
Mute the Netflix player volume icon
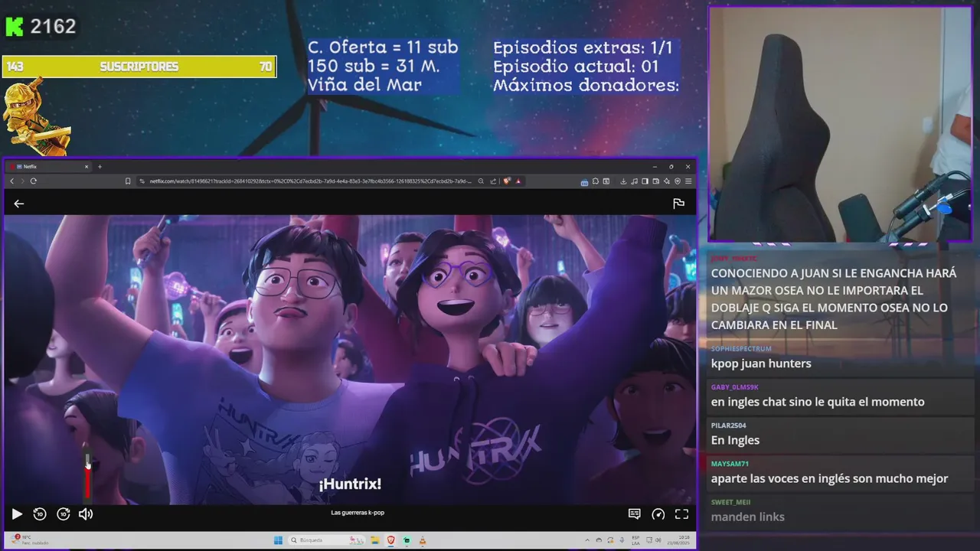(x=86, y=514)
